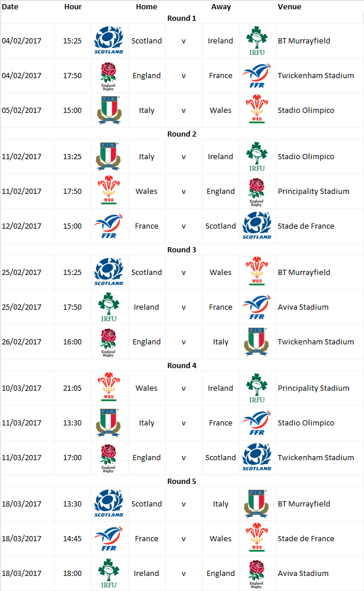This screenshot has height=591, width=364.
Task: Click the 21:05 kickoff time cell
Action: [72, 388]
